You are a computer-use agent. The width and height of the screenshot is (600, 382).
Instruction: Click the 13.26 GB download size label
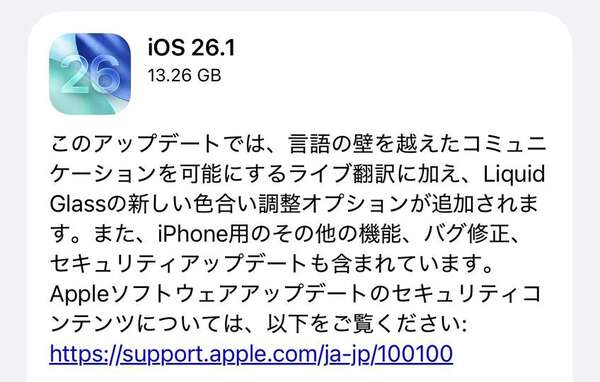point(184,75)
